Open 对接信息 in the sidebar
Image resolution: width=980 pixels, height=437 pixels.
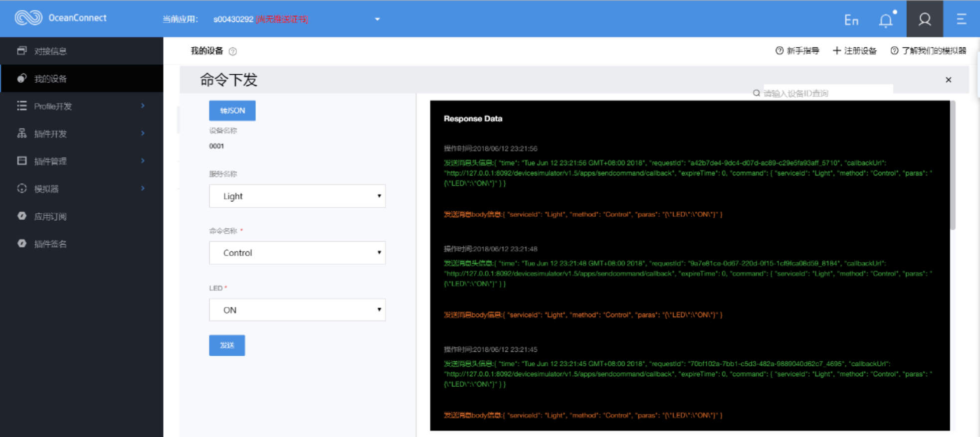[82, 51]
